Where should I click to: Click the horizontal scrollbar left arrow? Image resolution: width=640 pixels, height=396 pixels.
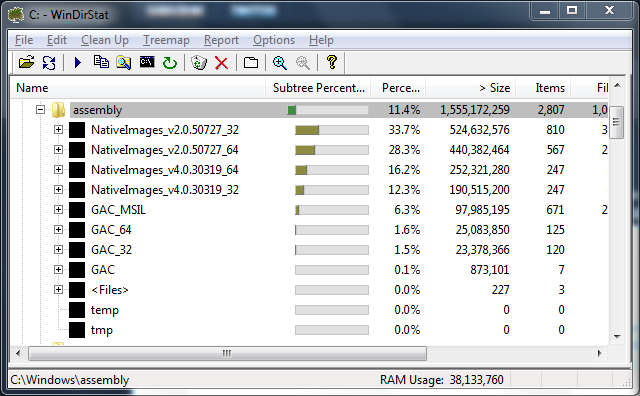coord(18,353)
